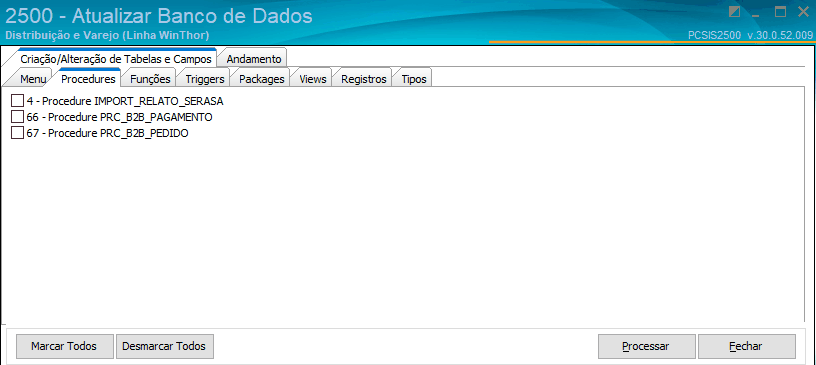
Task: Maximize the window using the square icon
Action: [x=780, y=12]
